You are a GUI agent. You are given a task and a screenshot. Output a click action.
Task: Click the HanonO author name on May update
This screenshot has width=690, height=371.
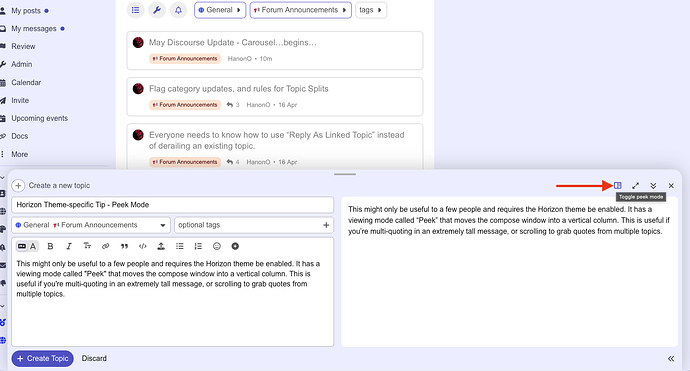(x=239, y=59)
